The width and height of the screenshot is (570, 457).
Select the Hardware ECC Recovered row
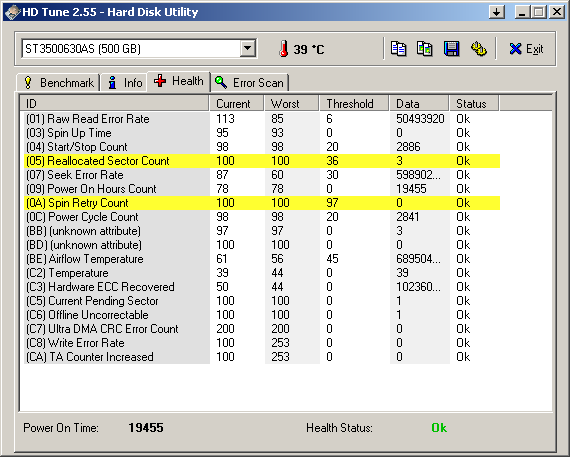point(262,287)
